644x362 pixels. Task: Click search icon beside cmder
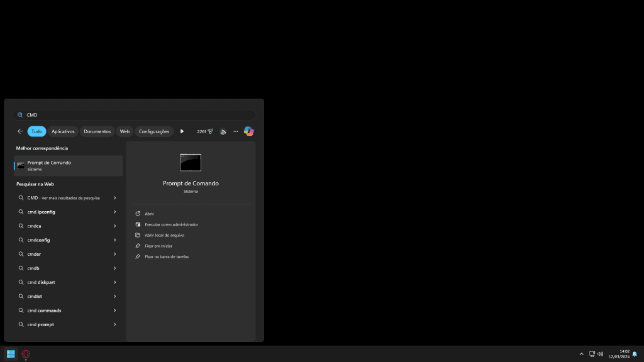tap(21, 254)
